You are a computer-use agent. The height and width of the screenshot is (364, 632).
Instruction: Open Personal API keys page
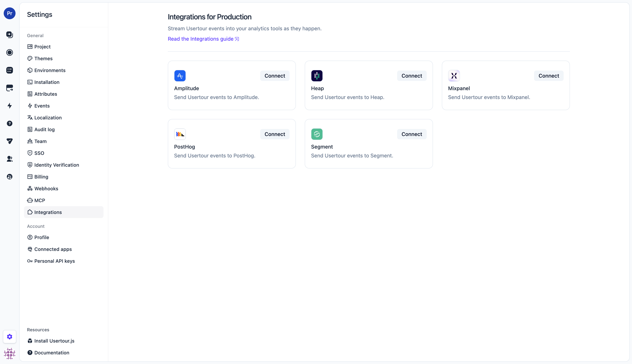point(64,261)
